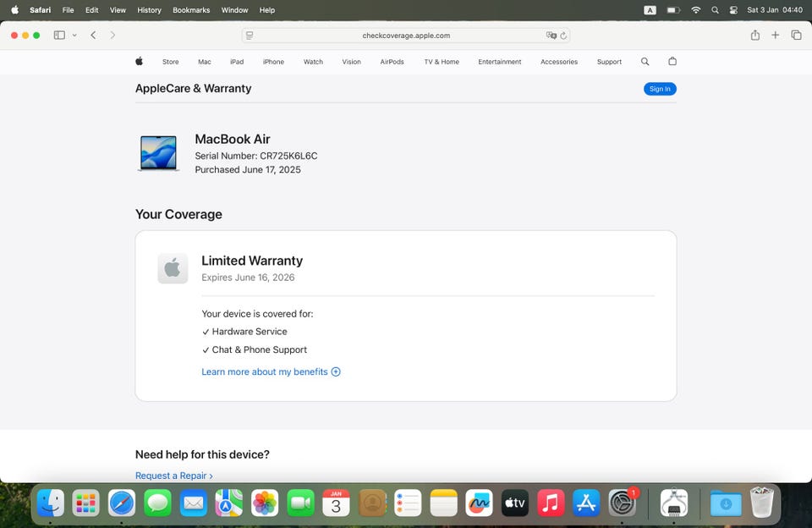Open System Settings from the Dock
812x528 pixels.
[623, 503]
